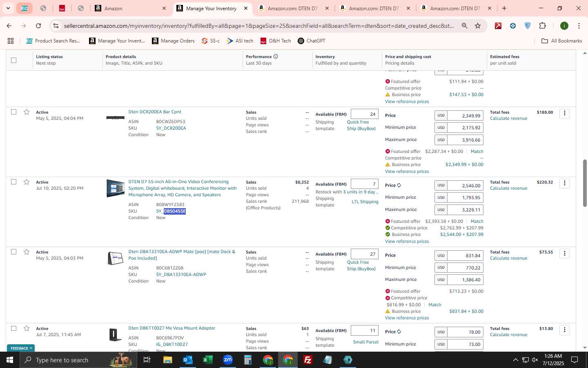The width and height of the screenshot is (588, 368).
Task: Open the Task View taskbar icon
Action: point(147,360)
